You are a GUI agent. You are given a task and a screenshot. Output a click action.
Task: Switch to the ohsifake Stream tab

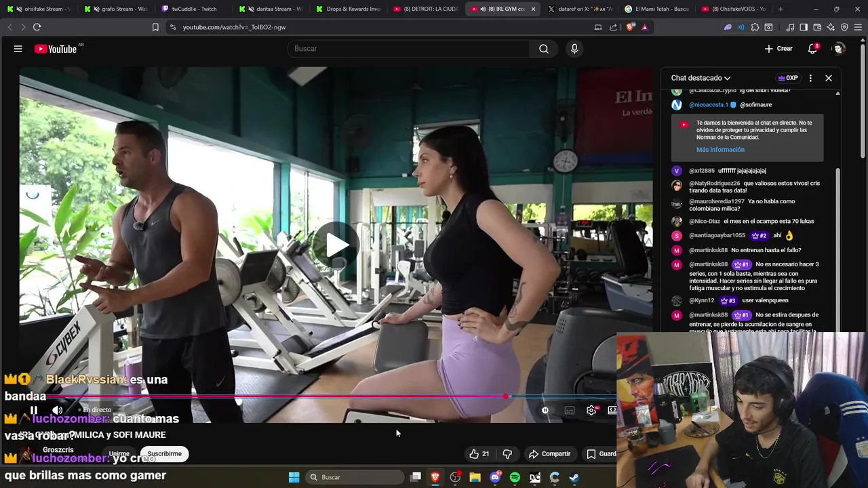coord(39,9)
